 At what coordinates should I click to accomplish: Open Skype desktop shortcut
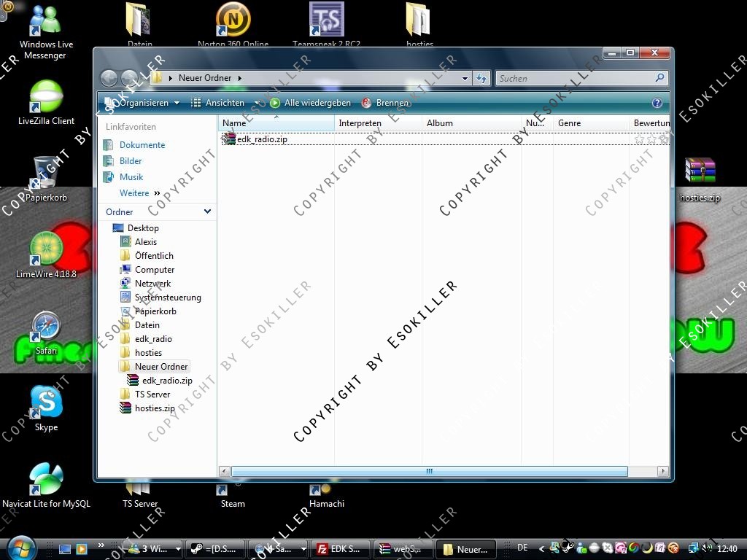pyautogui.click(x=46, y=408)
